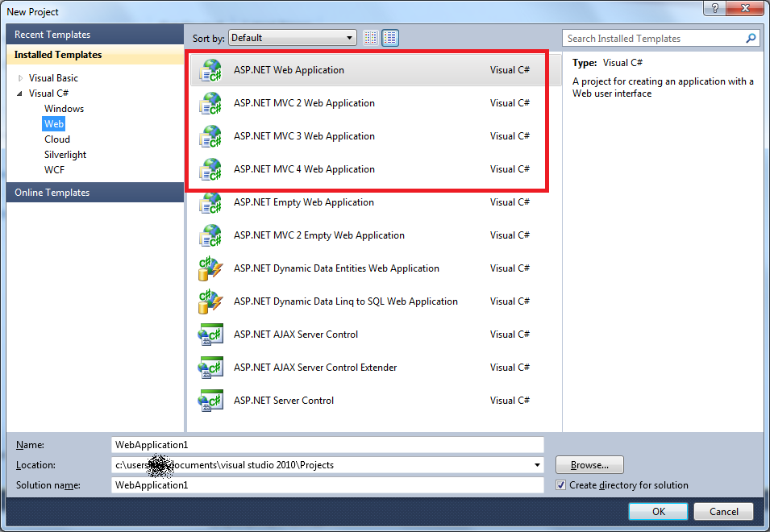This screenshot has height=532, width=770.
Task: Open the Sort by dropdown
Action: (292, 38)
